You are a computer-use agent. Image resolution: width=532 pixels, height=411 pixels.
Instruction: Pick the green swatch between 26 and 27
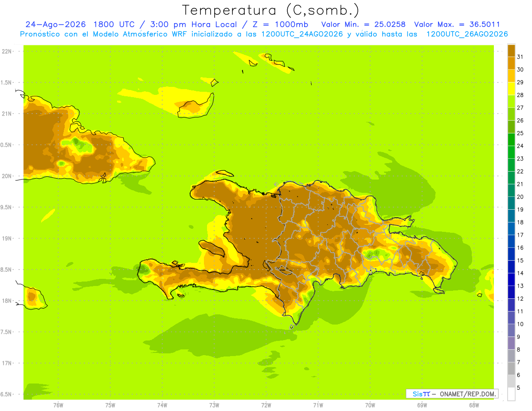511,114
